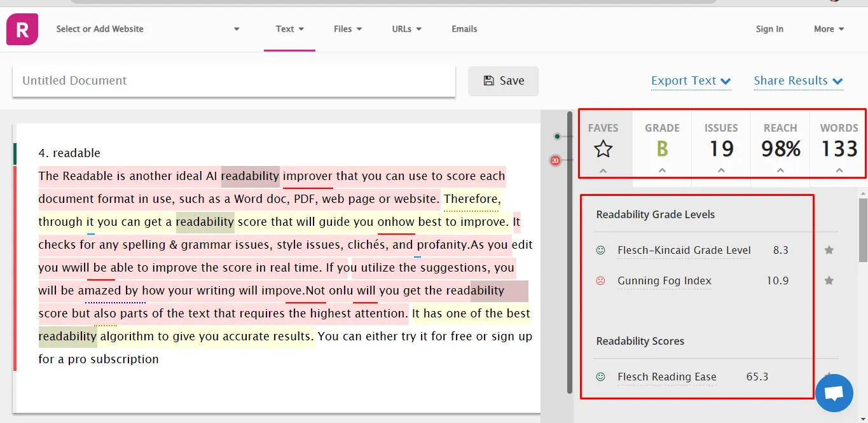Open the Files menu

[x=348, y=29]
